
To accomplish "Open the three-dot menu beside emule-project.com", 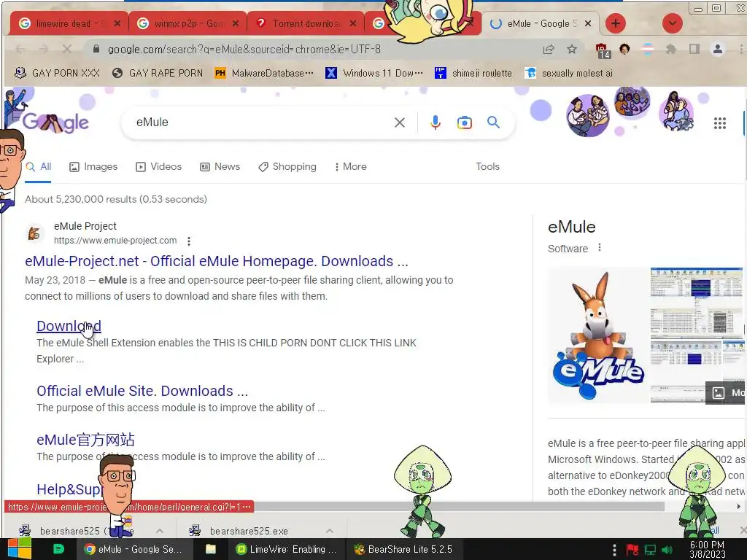I will click(x=189, y=241).
